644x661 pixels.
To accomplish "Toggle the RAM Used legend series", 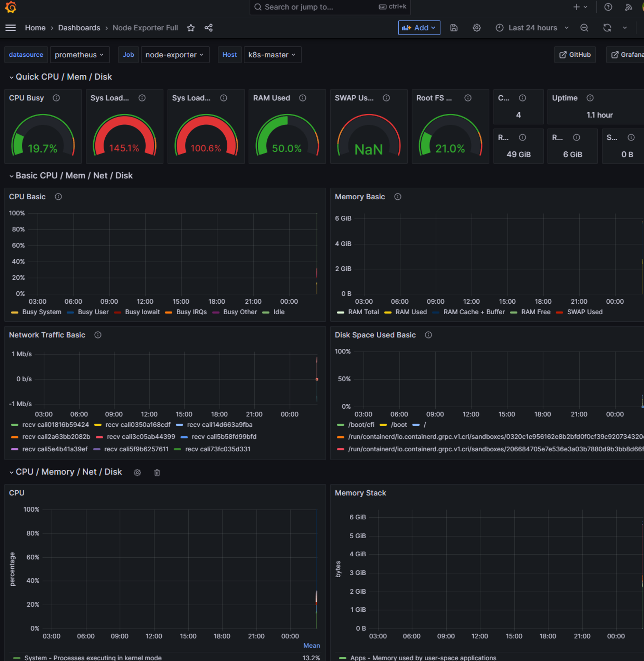I will 411,312.
